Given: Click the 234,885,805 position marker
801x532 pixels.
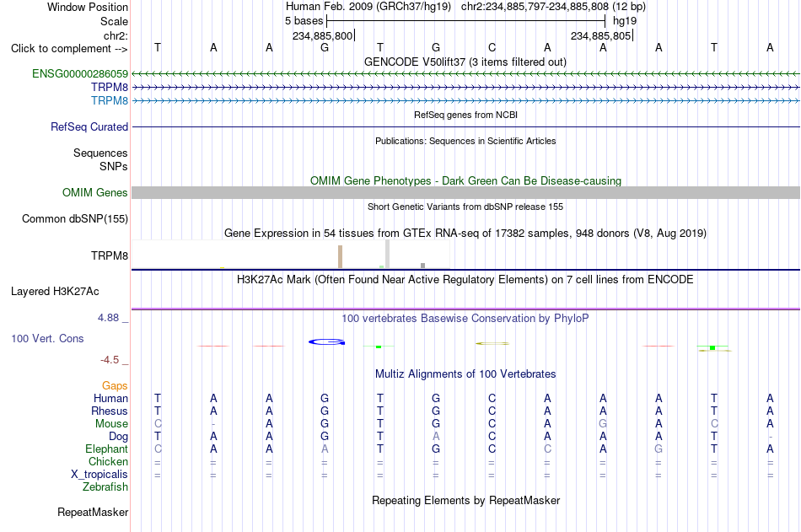Looking at the screenshot, I should point(601,35).
